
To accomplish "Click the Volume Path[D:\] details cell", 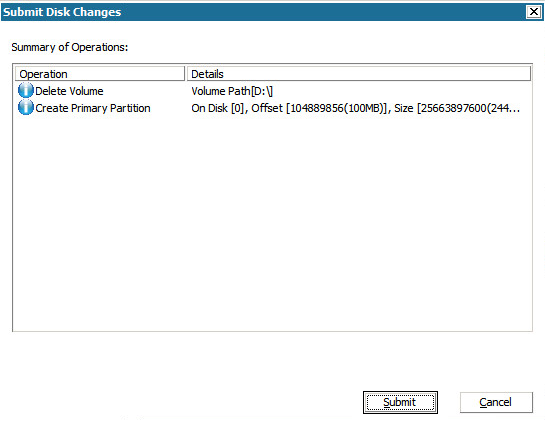I will click(x=232, y=91).
